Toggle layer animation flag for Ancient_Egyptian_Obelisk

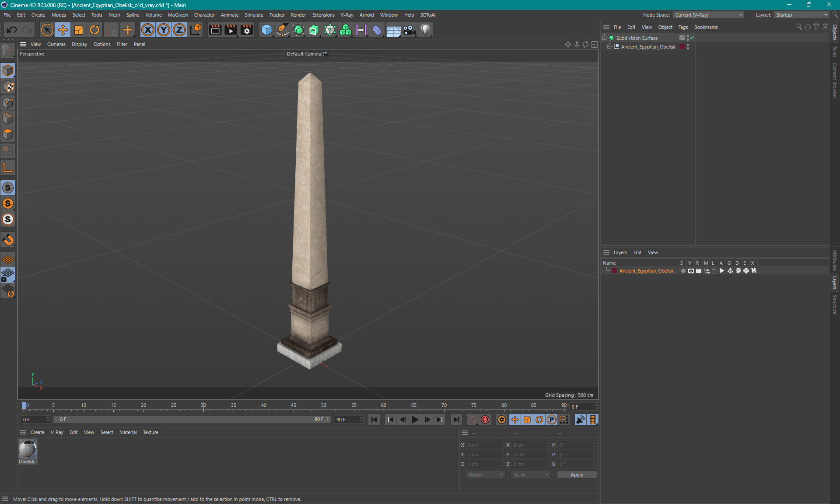tap(722, 271)
